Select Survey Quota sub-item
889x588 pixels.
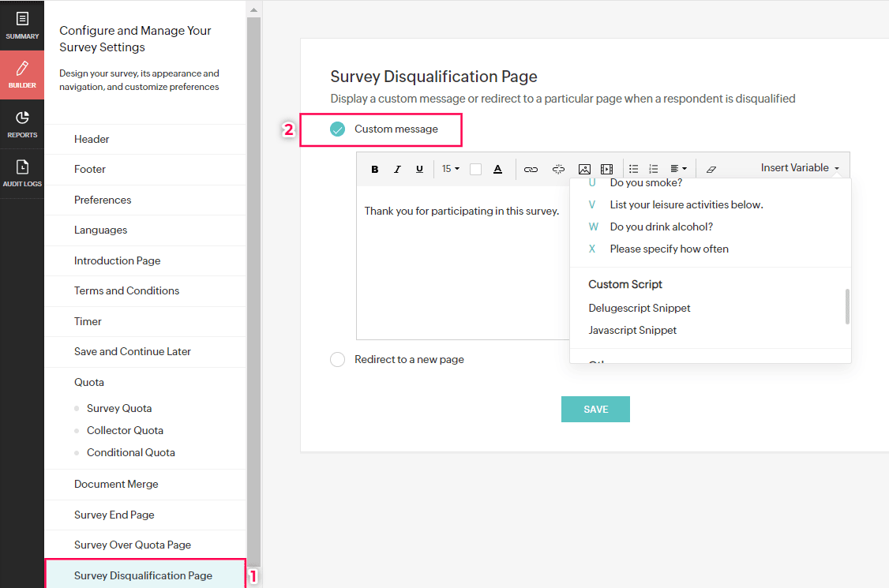click(119, 408)
